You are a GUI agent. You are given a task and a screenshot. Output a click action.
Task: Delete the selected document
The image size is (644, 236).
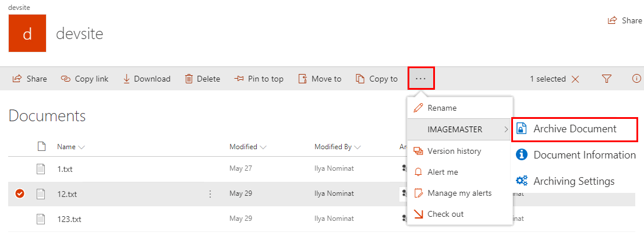[203, 79]
